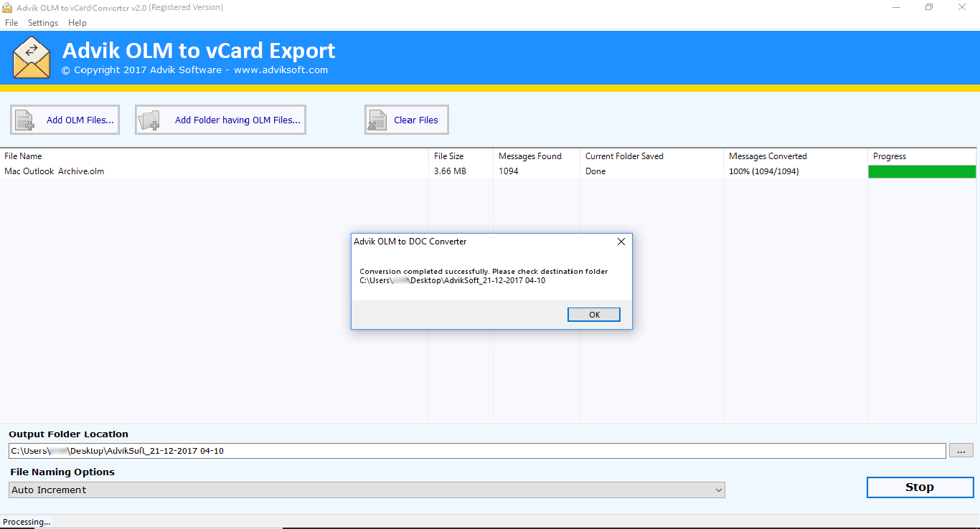Click the 1094 messages found cell
Screen dimensions: 980x529
[509, 171]
